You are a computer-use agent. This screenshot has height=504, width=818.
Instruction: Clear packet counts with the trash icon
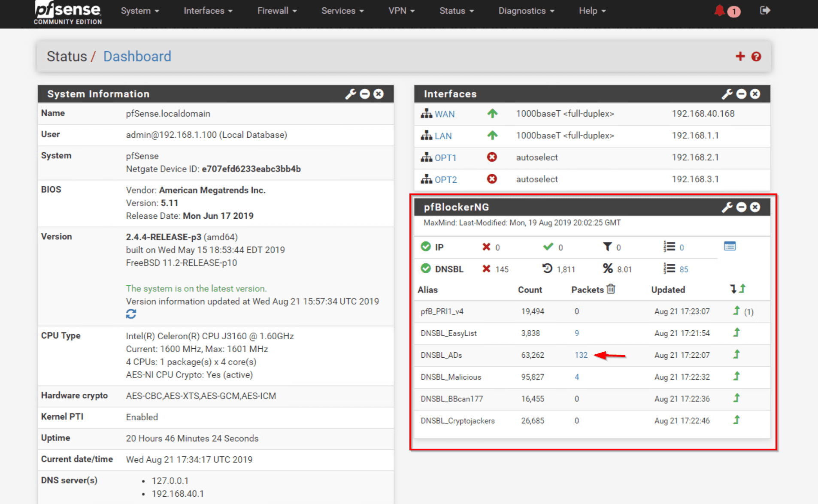tap(611, 289)
